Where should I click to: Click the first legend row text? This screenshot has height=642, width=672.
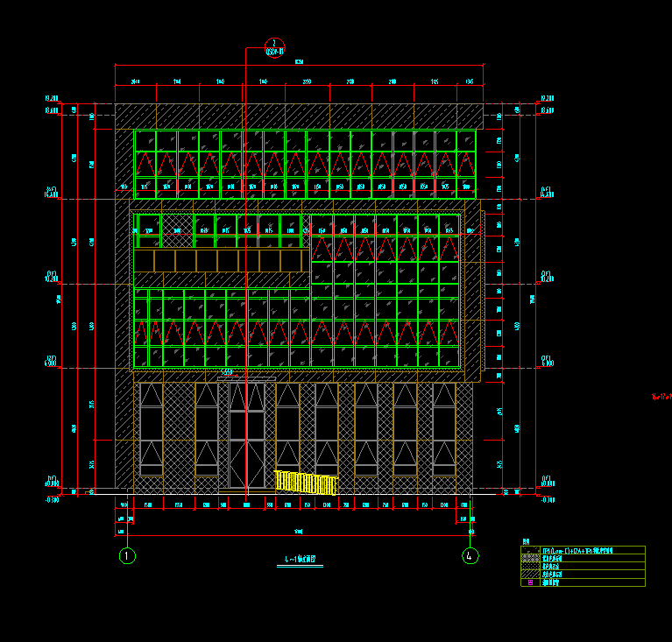point(578,550)
